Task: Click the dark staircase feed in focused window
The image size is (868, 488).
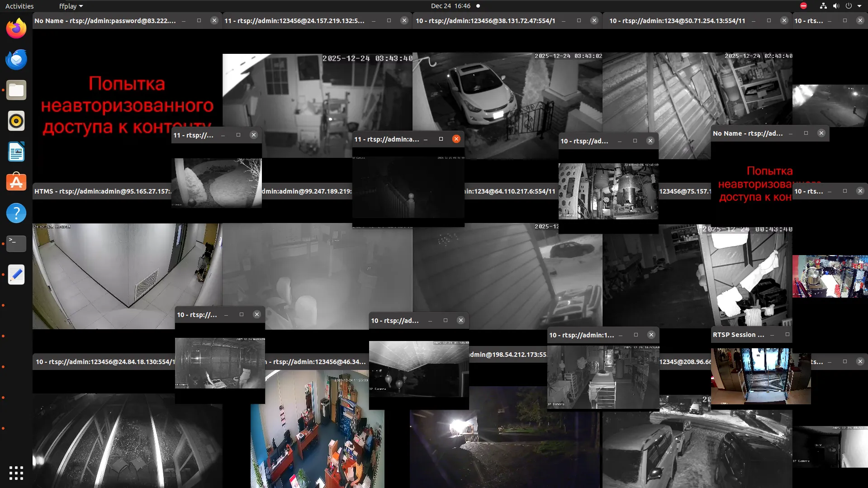Action: 408,187
